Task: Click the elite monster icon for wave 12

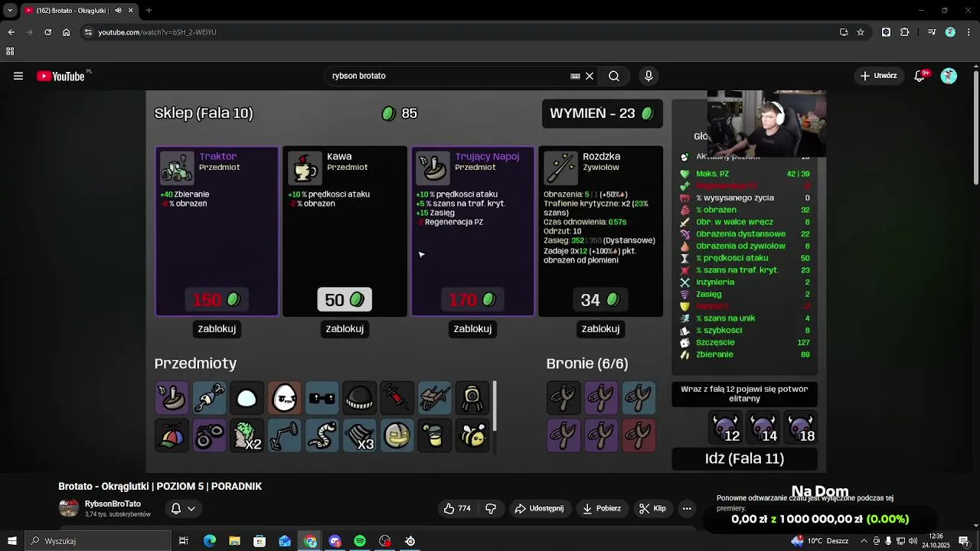Action: [x=726, y=428]
